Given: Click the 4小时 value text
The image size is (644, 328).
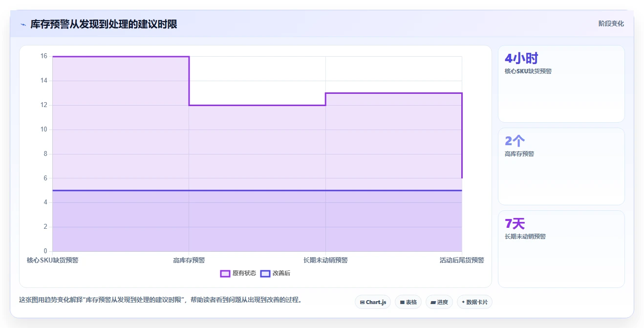Looking at the screenshot, I should 521,59.
